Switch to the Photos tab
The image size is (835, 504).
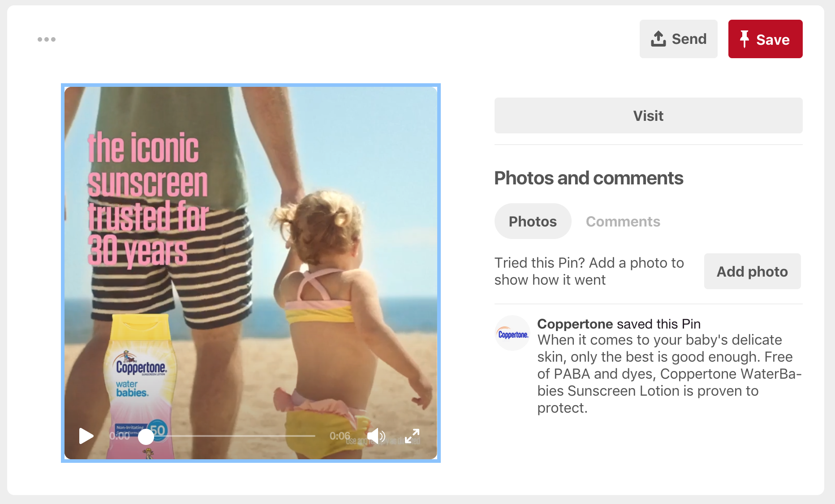tap(533, 221)
